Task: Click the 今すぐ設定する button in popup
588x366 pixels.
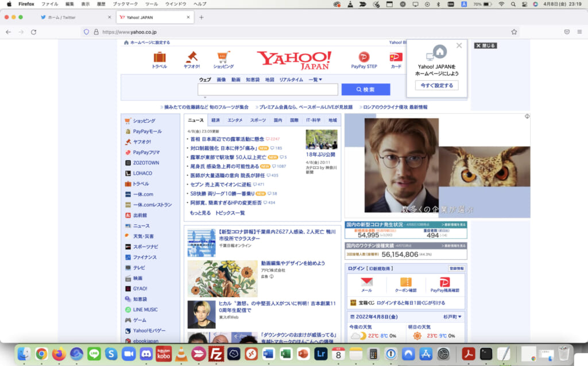Action: [436, 85]
